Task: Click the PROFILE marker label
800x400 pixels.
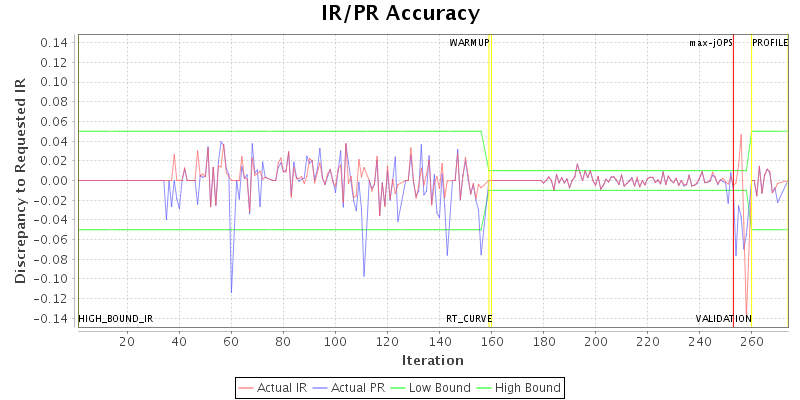Action: [x=770, y=43]
